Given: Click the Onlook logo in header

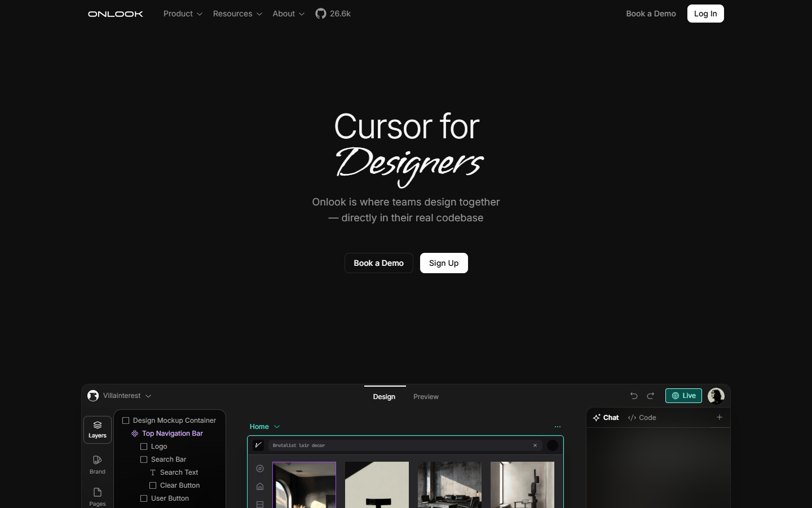Looking at the screenshot, I should pyautogui.click(x=116, y=14).
